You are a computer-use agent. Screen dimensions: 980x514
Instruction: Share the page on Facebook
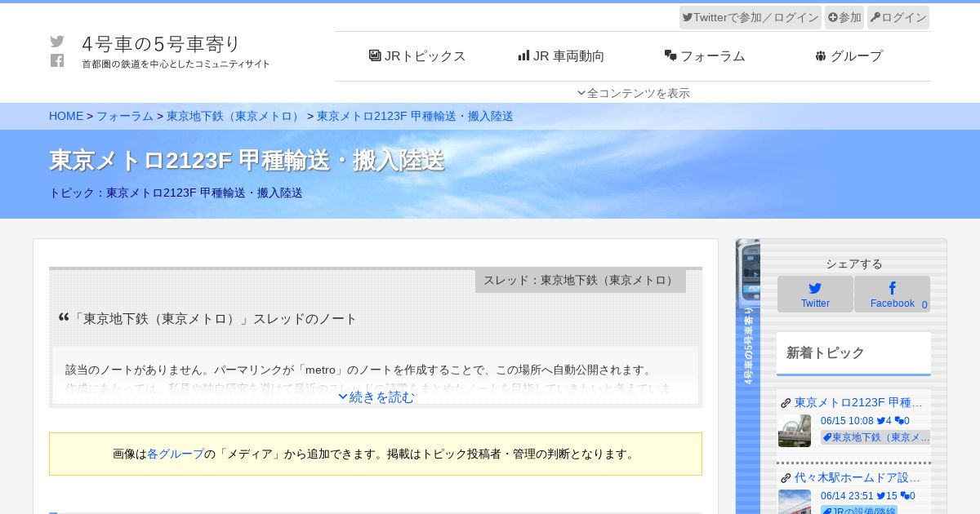pos(892,294)
